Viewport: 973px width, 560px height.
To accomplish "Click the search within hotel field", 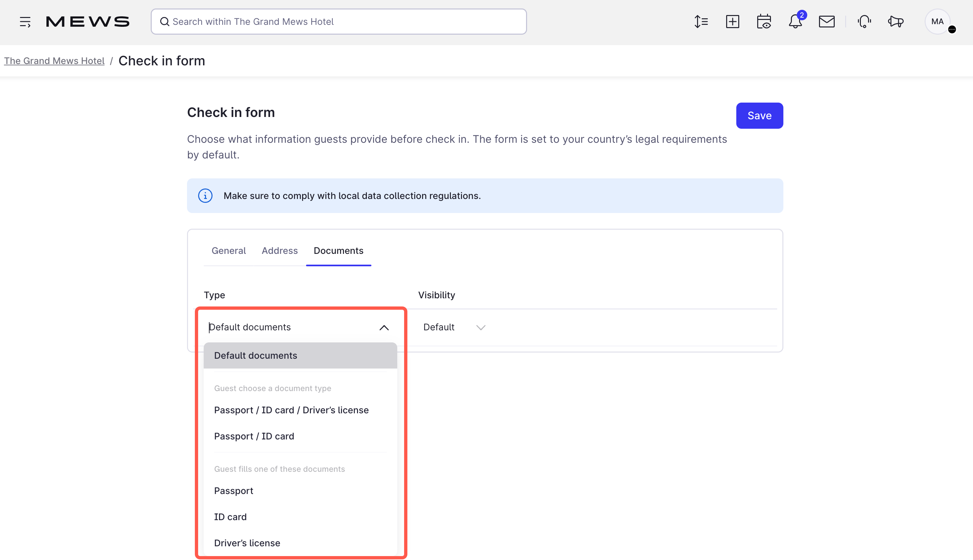I will (x=339, y=21).
